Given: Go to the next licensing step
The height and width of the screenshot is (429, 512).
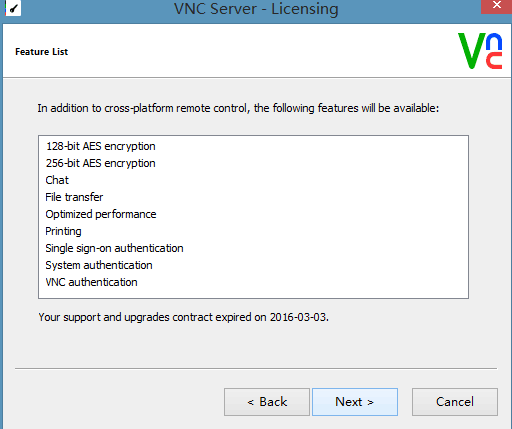Looking at the screenshot, I should coord(355,402).
